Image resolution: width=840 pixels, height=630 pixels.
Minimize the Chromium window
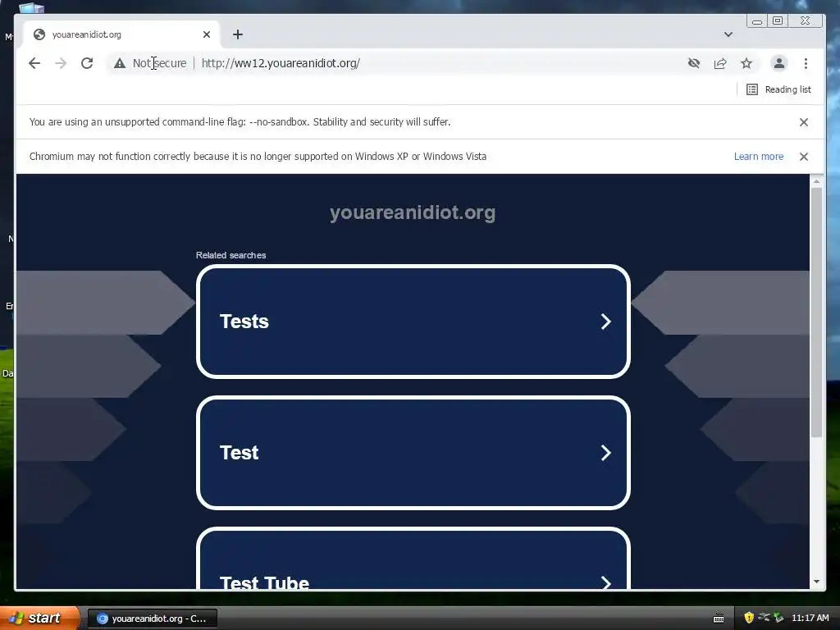(x=757, y=21)
